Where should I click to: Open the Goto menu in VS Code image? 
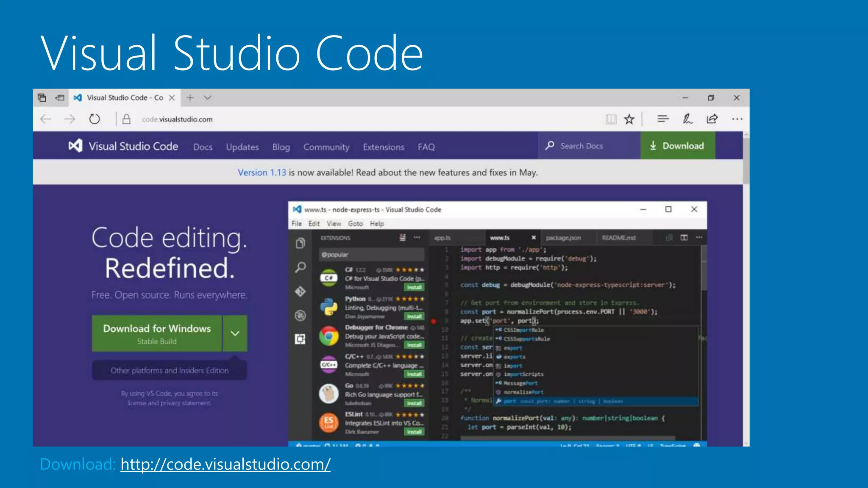click(356, 224)
